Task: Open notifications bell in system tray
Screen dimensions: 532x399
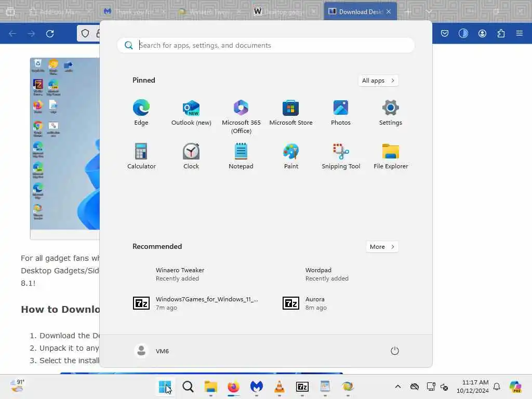Action: click(497, 387)
